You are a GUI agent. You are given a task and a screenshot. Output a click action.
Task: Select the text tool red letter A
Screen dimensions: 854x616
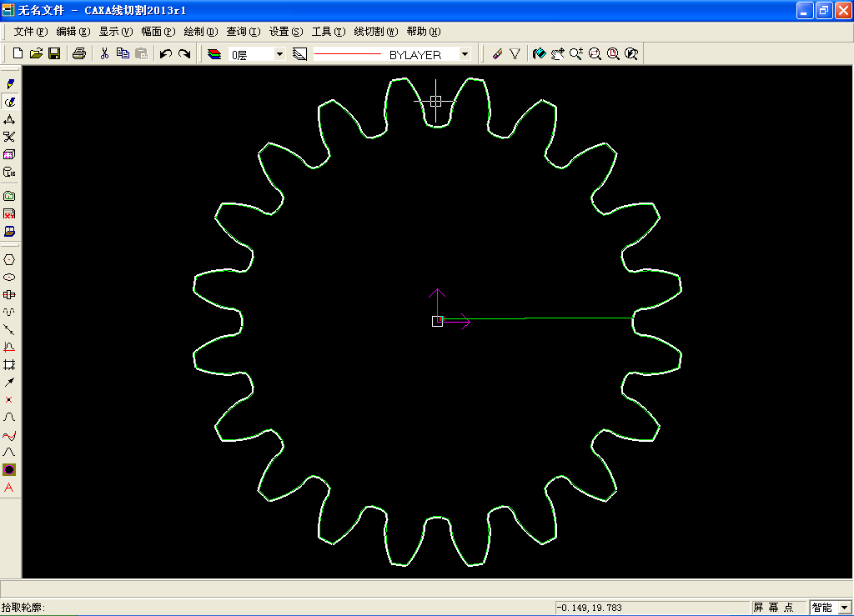pos(9,488)
